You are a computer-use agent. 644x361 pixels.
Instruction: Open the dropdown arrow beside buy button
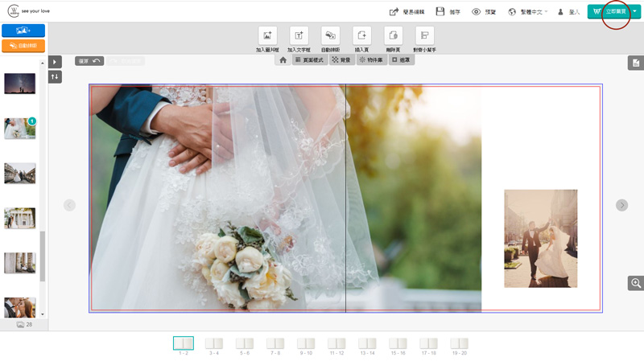click(635, 12)
